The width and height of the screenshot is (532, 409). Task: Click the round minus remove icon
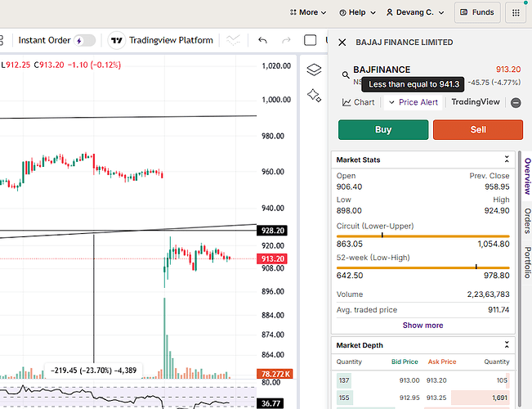pyautogui.click(x=516, y=102)
